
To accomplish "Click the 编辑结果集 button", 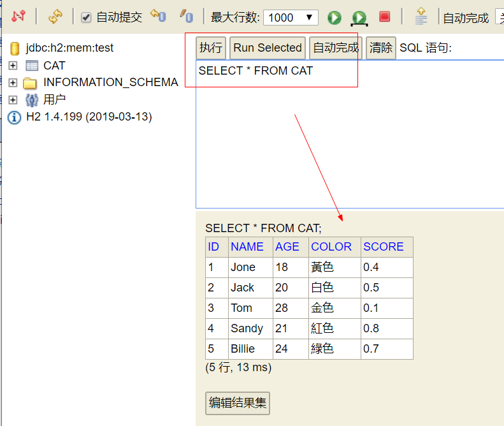I will (238, 403).
